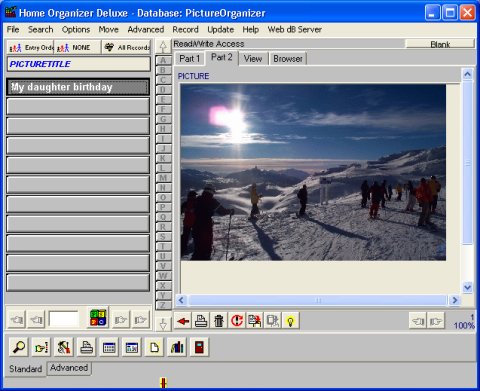Click the copy record icon with red arrow
This screenshot has width=480, height=391.
tap(255, 321)
